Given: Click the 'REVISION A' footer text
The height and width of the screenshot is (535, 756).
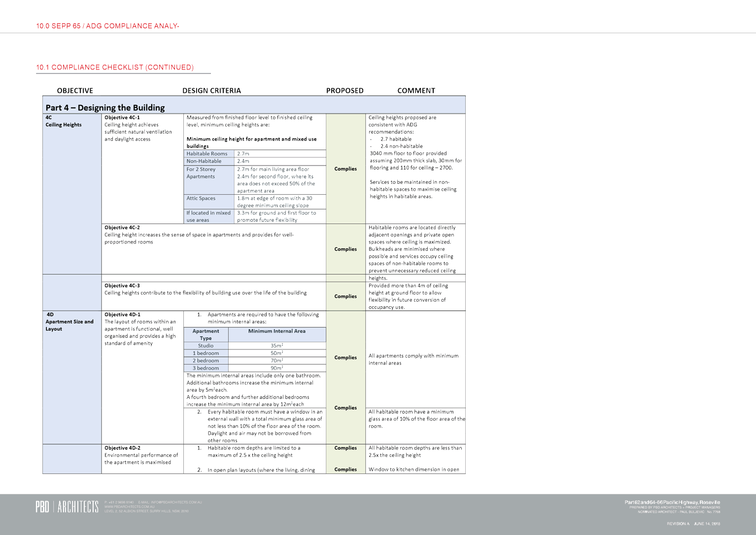Looking at the screenshot, I should pos(678,524).
